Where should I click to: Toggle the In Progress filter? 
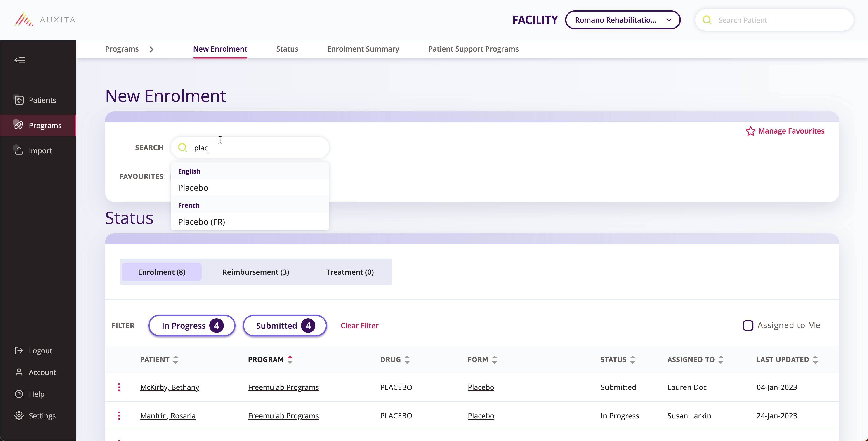click(x=192, y=326)
